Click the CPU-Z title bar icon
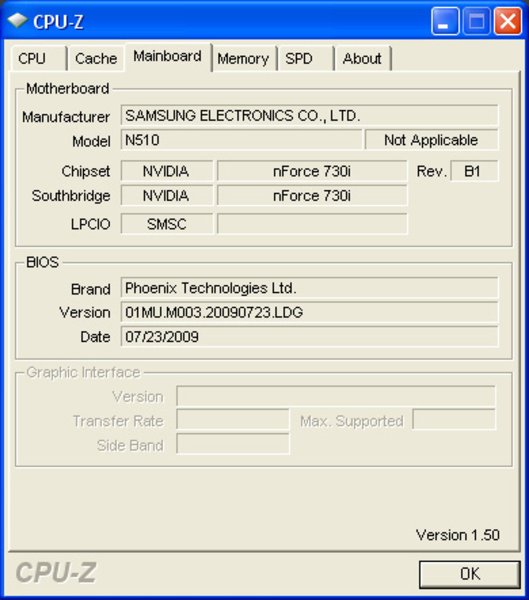The width and height of the screenshot is (529, 600). (x=16, y=21)
